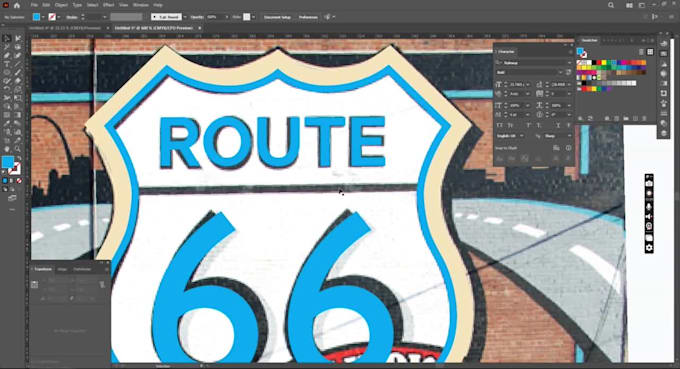Apply Color mode button below the fill box
680x369 pixels.
5,180
